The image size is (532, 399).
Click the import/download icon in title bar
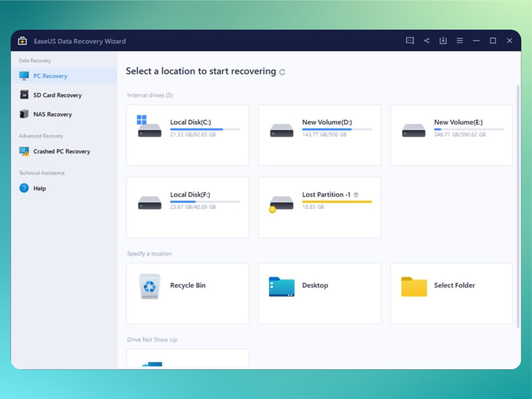443,41
